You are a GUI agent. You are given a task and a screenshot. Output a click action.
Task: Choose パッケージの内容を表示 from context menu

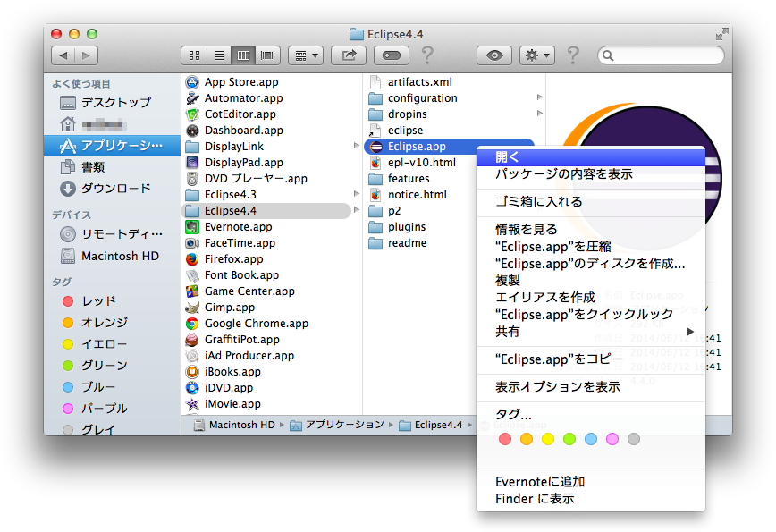[x=591, y=174]
